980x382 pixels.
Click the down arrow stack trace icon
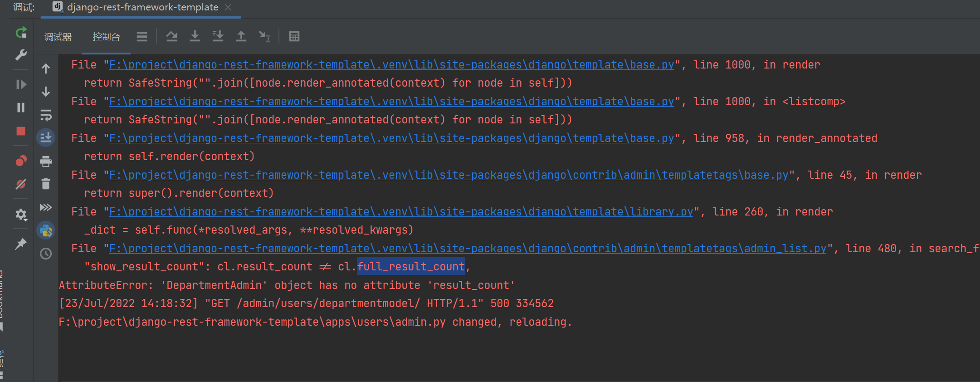tap(46, 92)
